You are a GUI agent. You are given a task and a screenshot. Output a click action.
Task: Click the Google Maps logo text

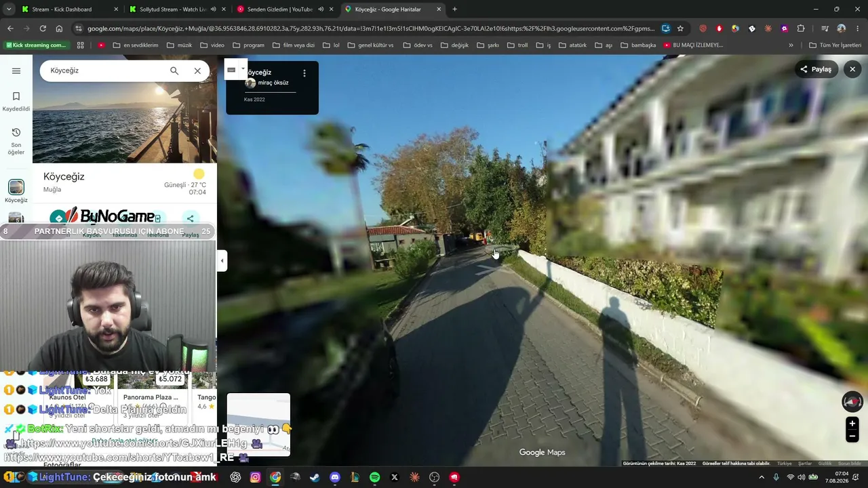coord(542,452)
